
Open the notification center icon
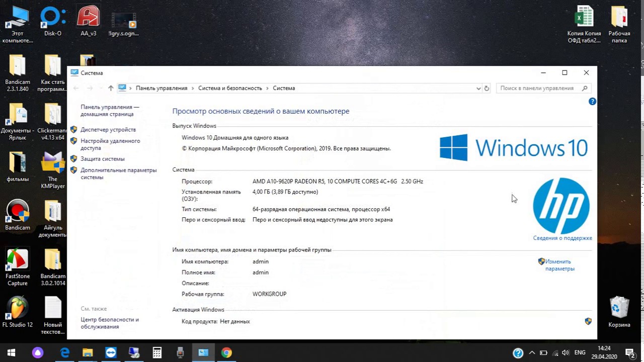630,352
